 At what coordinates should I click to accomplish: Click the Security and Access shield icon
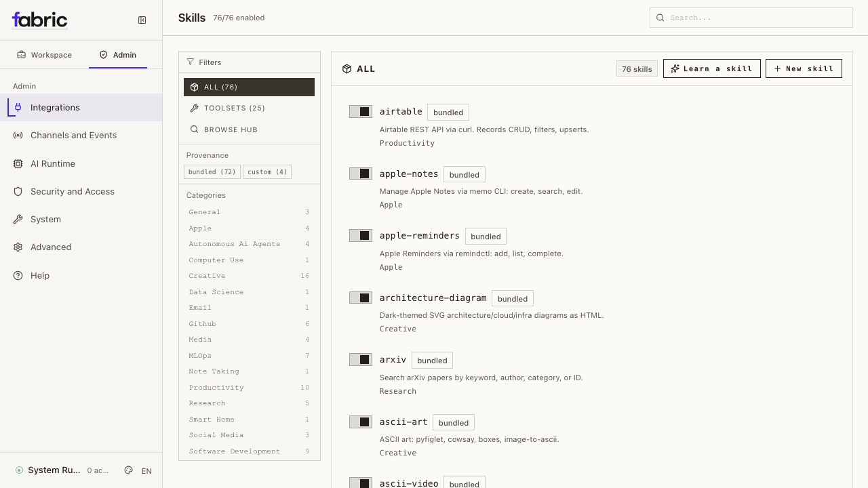point(18,192)
